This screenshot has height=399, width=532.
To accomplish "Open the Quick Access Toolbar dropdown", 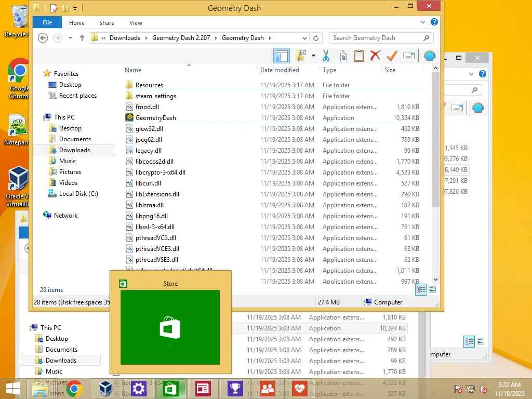I will (x=75, y=8).
